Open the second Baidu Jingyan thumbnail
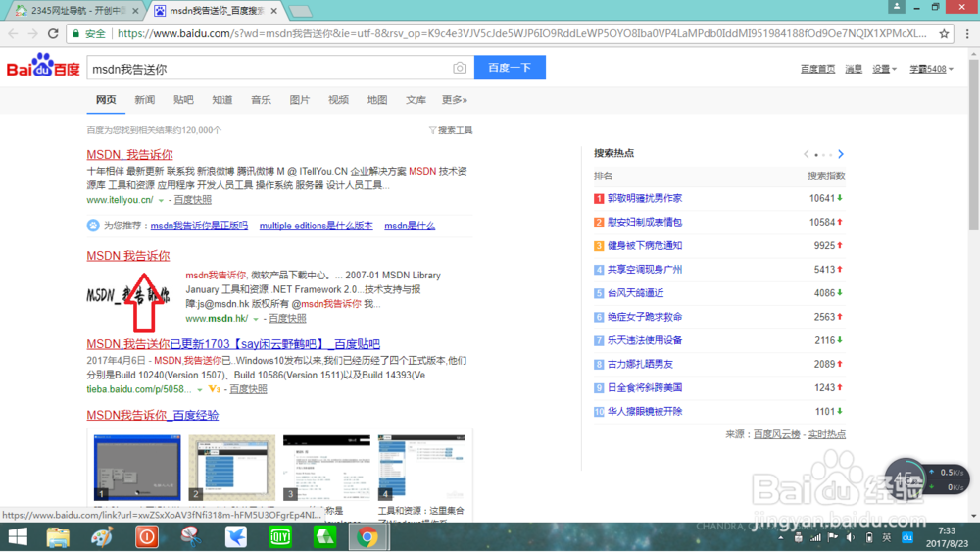This screenshot has height=554, width=980. pos(232,468)
